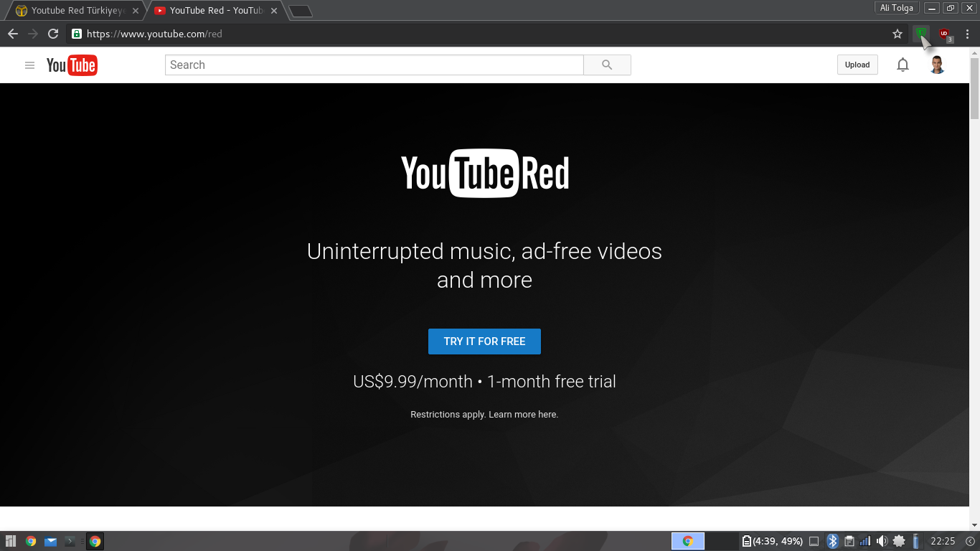
Task: Click the show desktop tray icon
Action: (x=814, y=541)
